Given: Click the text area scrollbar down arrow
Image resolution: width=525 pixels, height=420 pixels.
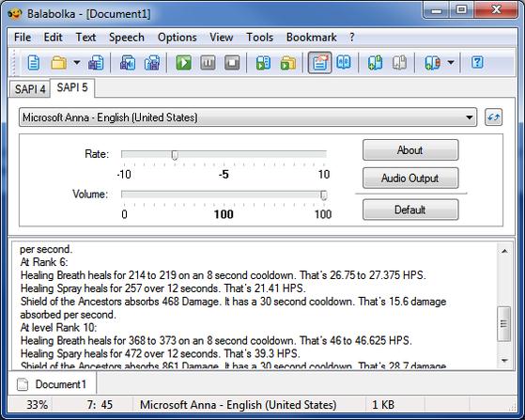Looking at the screenshot, I should coord(504,361).
